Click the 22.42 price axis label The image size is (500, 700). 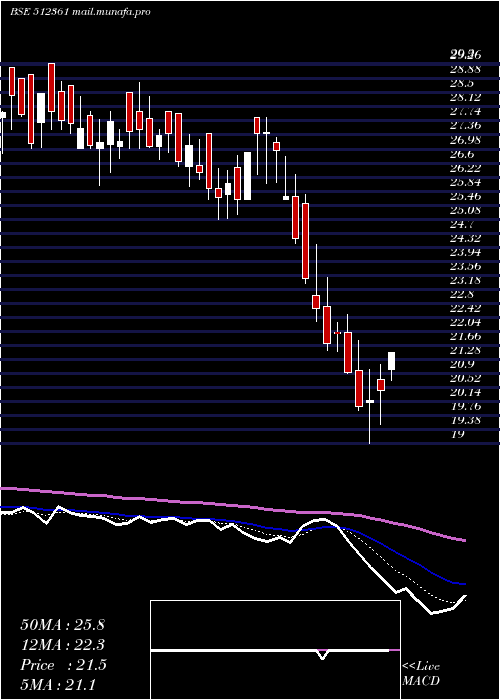tap(465, 308)
